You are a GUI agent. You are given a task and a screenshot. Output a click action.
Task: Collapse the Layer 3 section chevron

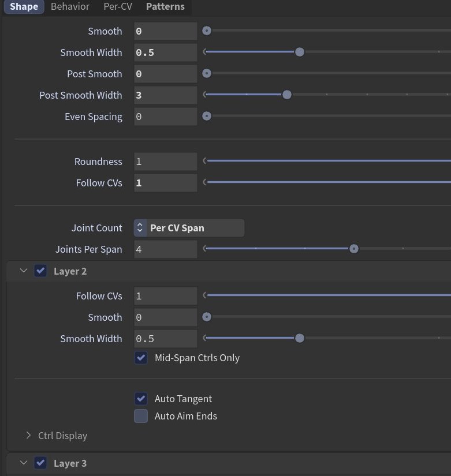tap(24, 463)
